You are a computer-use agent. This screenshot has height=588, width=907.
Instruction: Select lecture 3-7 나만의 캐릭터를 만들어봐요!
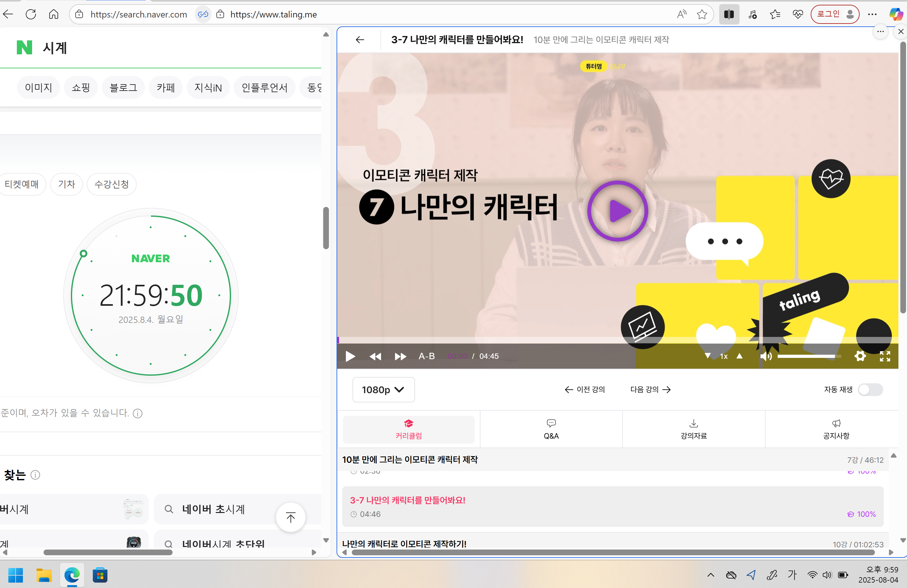coord(407,500)
